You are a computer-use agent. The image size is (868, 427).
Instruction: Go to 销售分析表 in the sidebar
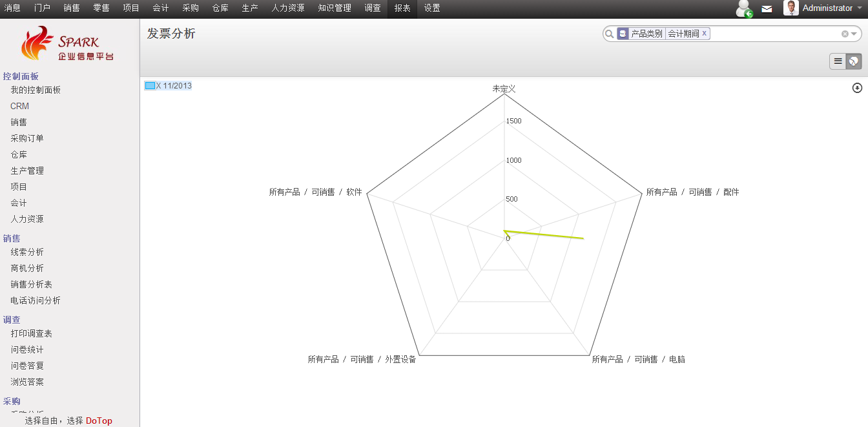click(x=31, y=284)
